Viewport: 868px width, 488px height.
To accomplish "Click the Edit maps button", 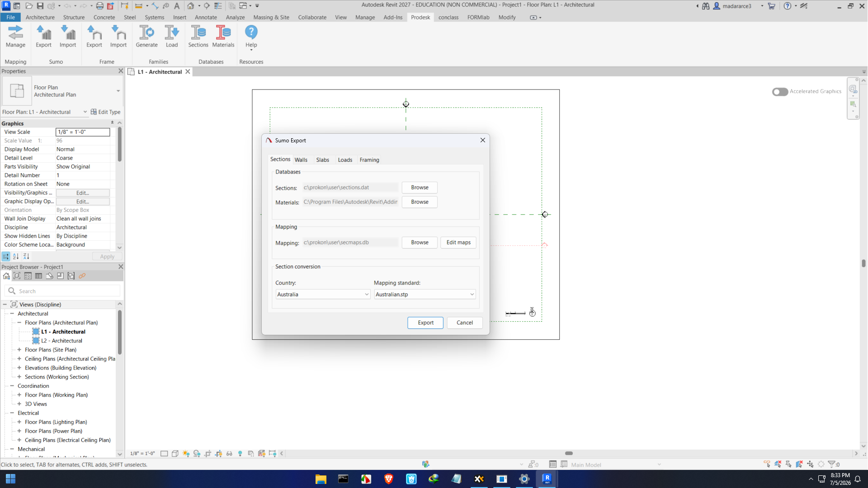I will pyautogui.click(x=458, y=242).
